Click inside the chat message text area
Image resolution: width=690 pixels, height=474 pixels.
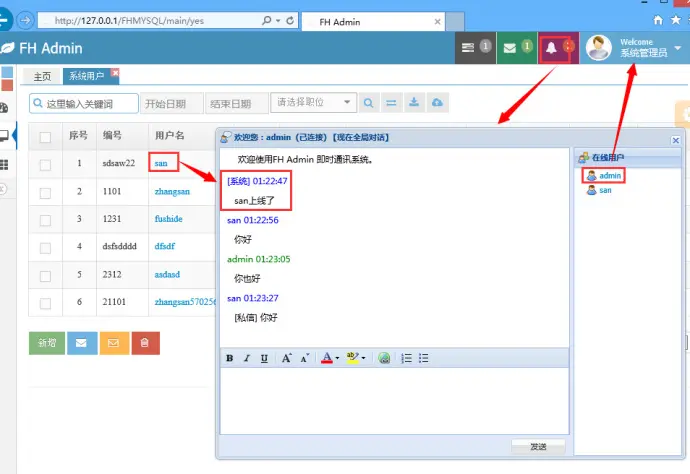tap(394, 401)
